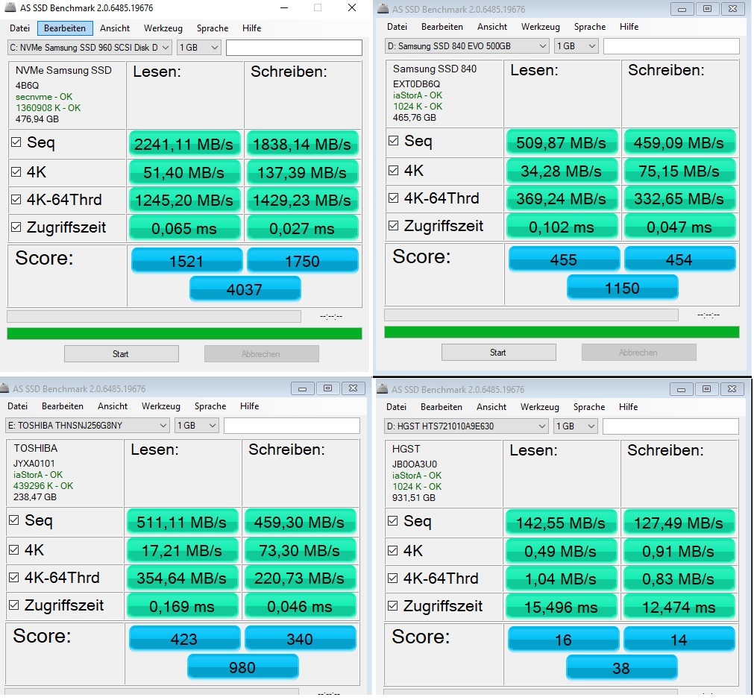Click read score 455 in Samsung 840 EVO window
The image size is (754, 700).
click(x=564, y=259)
